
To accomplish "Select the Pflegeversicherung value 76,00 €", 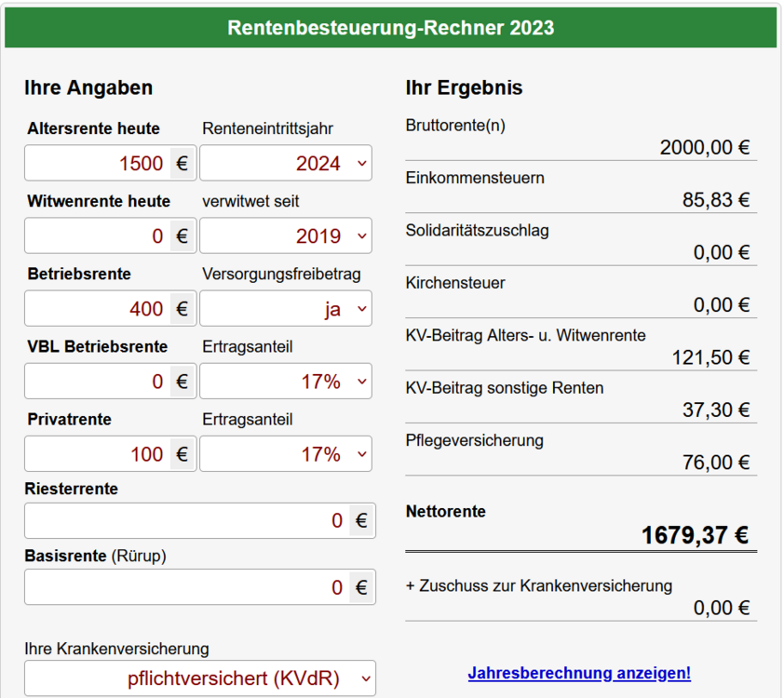I will (716, 463).
